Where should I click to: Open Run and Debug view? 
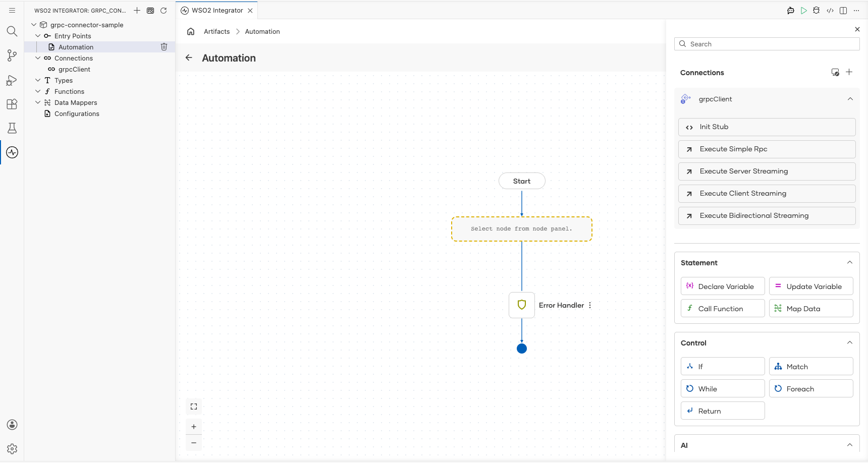click(12, 80)
